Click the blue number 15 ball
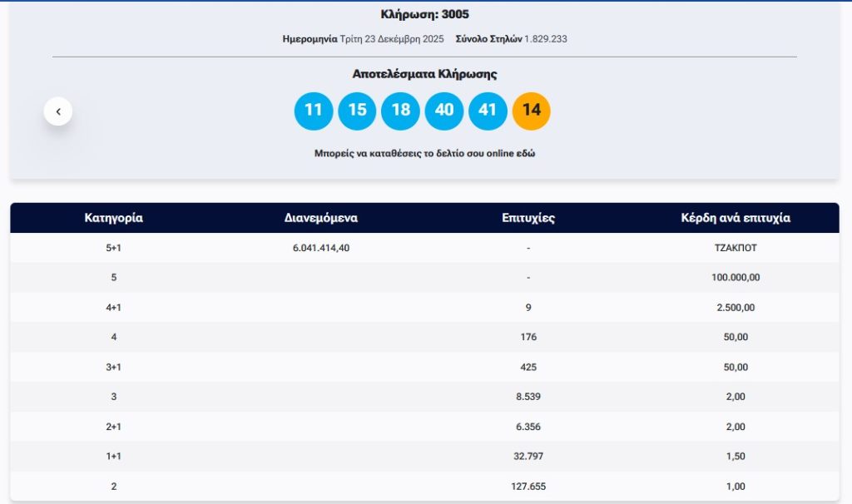 click(357, 111)
